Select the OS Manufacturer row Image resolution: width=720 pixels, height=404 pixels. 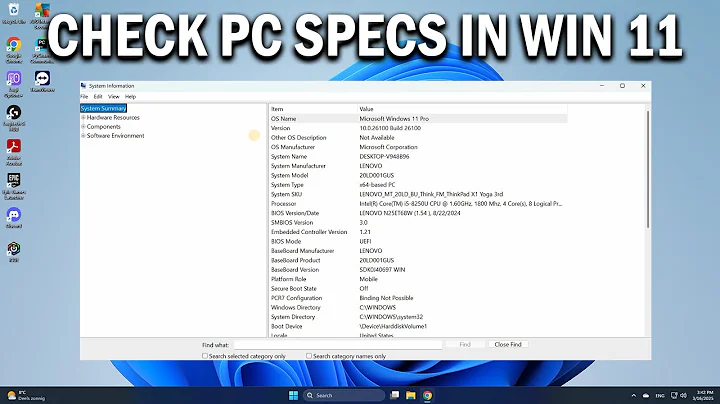point(418,147)
